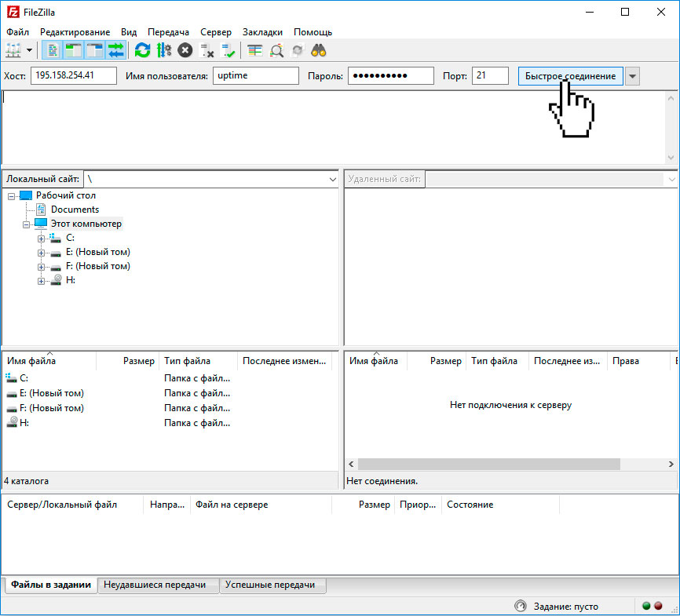Reconnect to the last used server
The image size is (680, 616).
[x=228, y=51]
